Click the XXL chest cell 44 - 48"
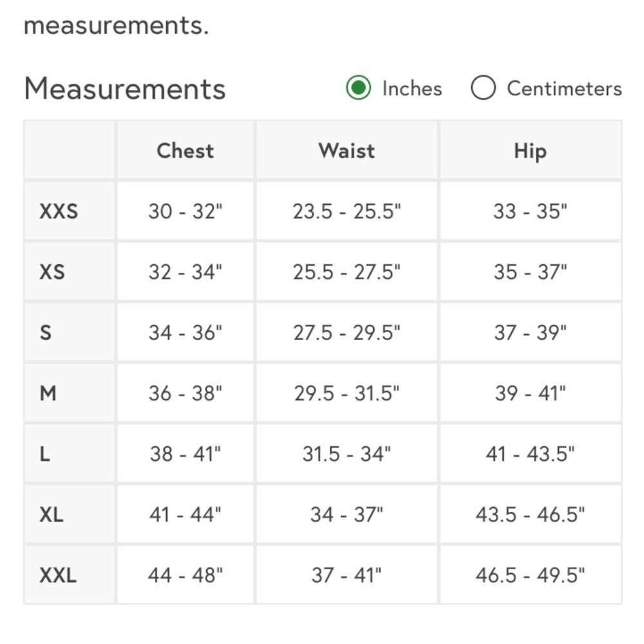 [x=185, y=575]
